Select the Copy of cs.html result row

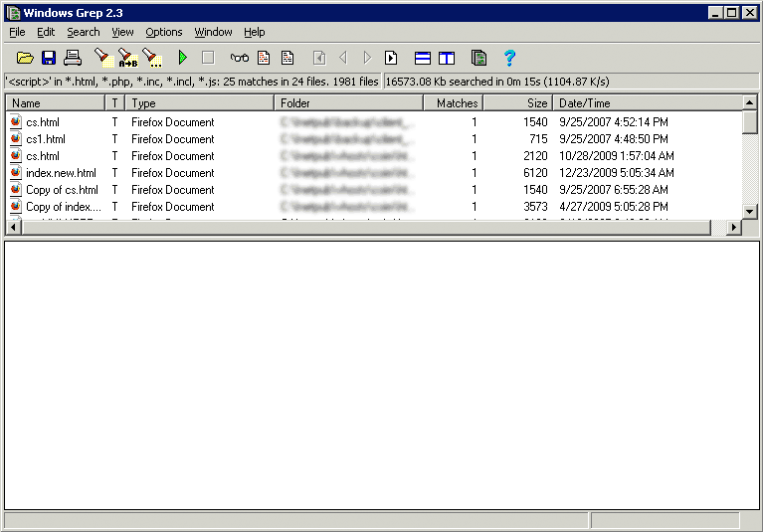click(375, 190)
